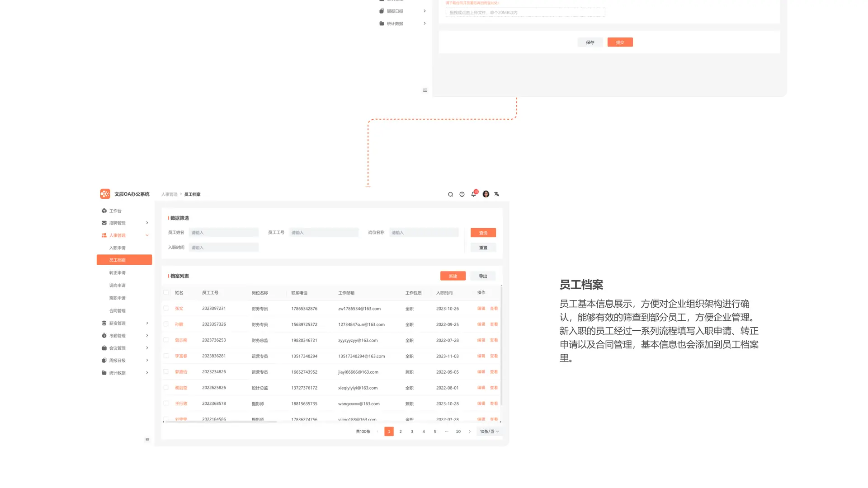Open 入职申请 submenu item
Viewport: 868px width, 488px height.
pyautogui.click(x=117, y=248)
